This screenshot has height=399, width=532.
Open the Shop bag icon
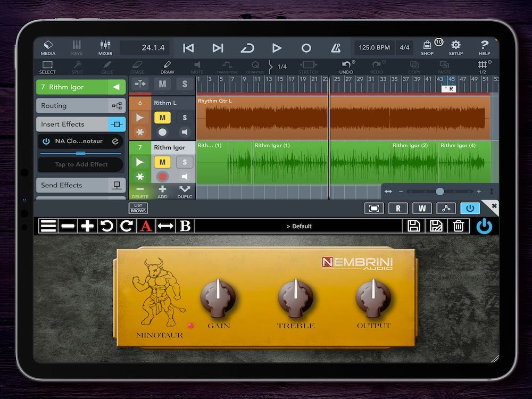tap(427, 47)
